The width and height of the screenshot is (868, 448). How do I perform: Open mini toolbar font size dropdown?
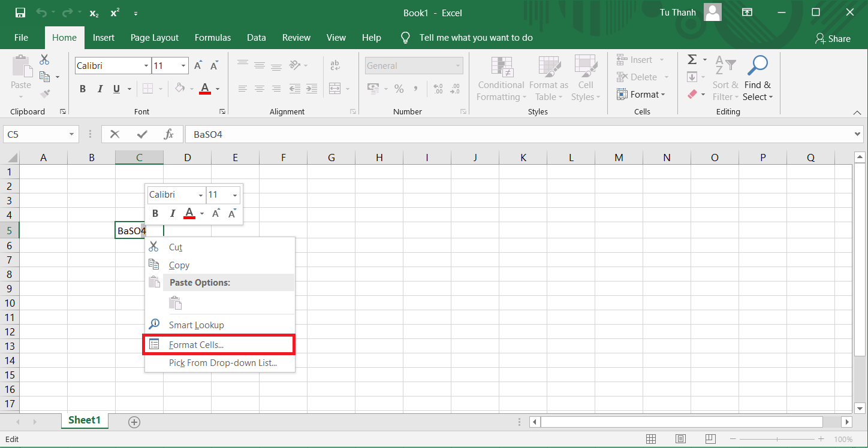(235, 195)
